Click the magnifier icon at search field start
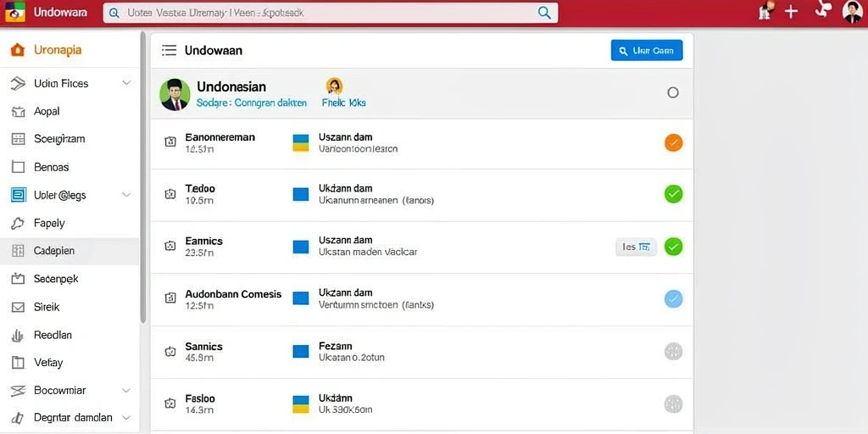This screenshot has width=868, height=434. 114,14
